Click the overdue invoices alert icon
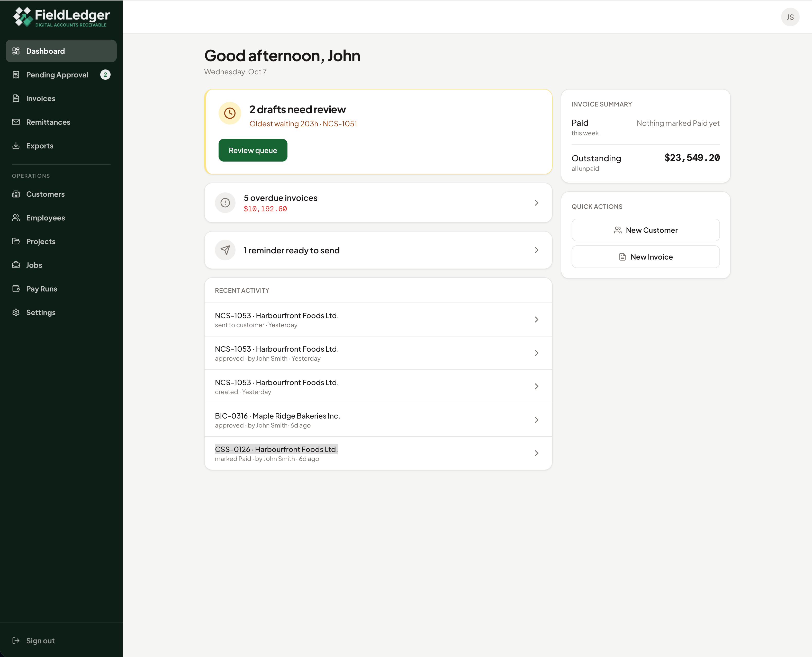Image resolution: width=812 pixels, height=657 pixels. [x=225, y=203]
